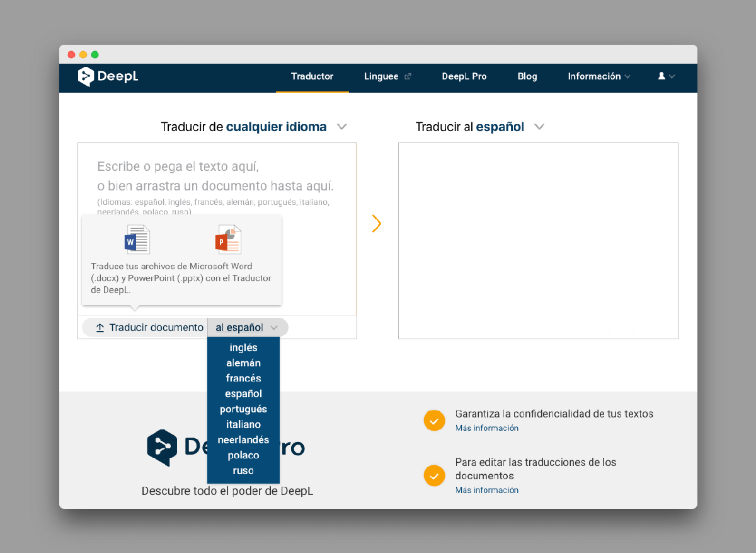Viewport: 756px width, 553px height.
Task: Select alemán from the language list
Action: [243, 363]
